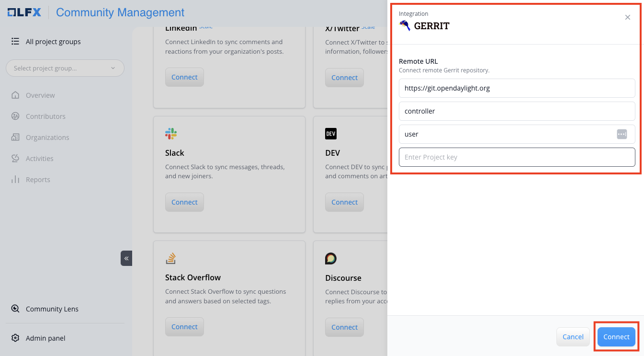Click the Gerrit bird logo icon
Viewport: 644px width, 356px height.
405,26
